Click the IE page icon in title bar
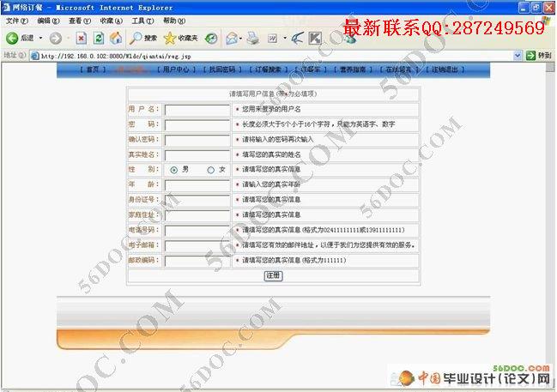 tap(6, 7)
